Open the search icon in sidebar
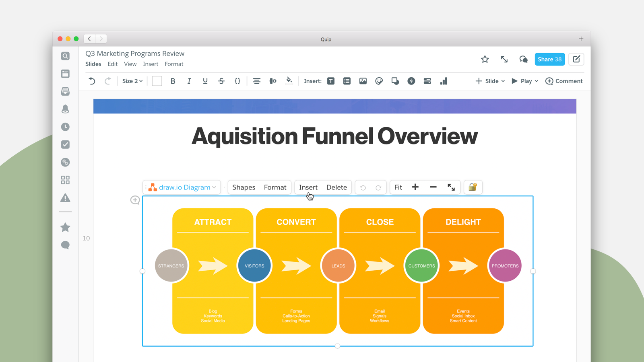This screenshot has width=644, height=362. click(65, 56)
